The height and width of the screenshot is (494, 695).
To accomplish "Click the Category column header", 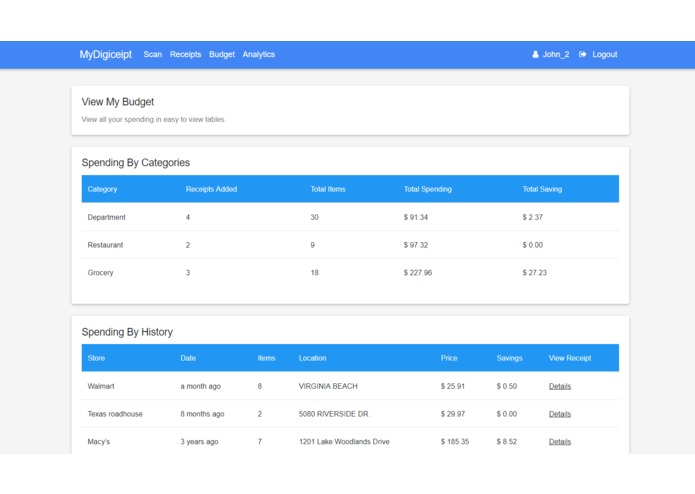I will tap(102, 189).
